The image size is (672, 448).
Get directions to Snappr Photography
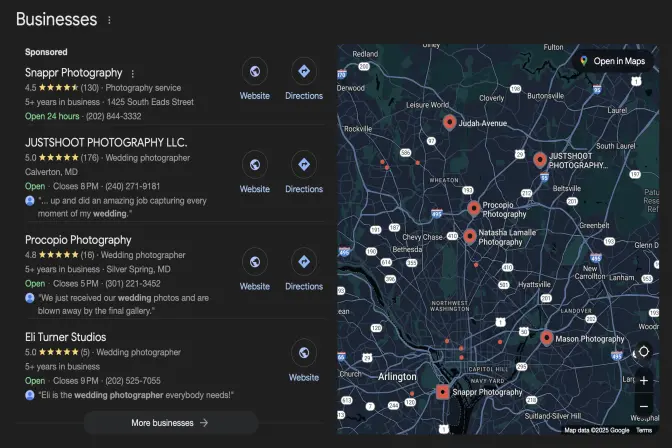pyautogui.click(x=304, y=71)
